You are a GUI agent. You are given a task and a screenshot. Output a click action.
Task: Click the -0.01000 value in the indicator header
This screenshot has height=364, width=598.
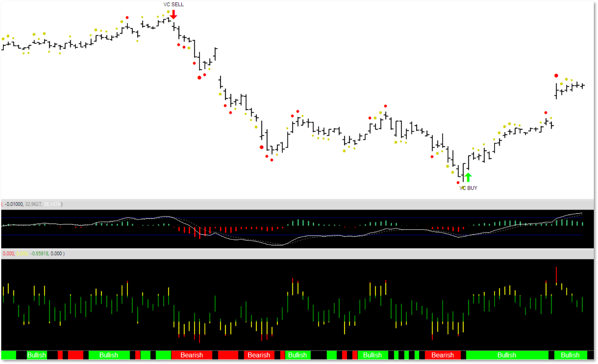[14, 204]
